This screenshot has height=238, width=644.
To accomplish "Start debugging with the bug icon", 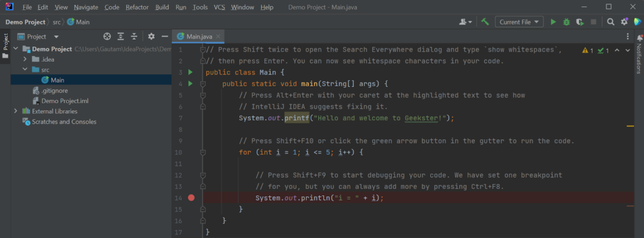I will pyautogui.click(x=567, y=22).
